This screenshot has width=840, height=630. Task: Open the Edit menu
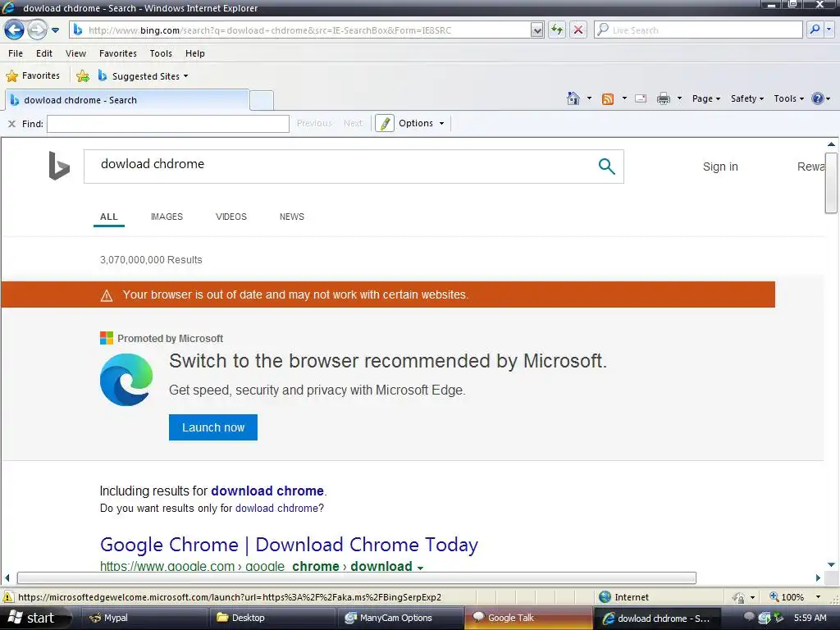point(44,53)
